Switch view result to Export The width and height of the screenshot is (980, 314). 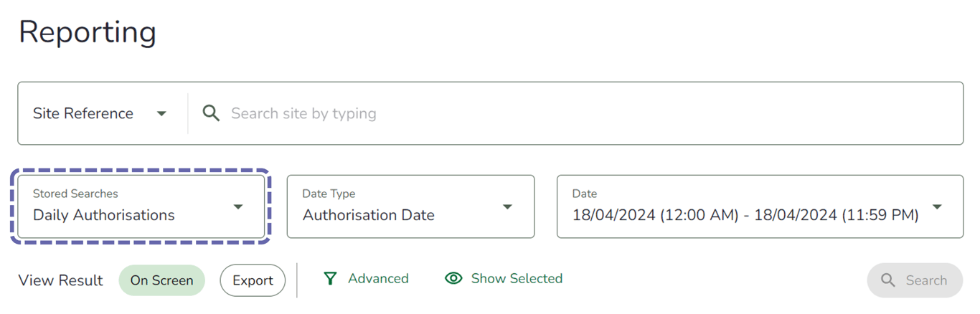coord(253,280)
